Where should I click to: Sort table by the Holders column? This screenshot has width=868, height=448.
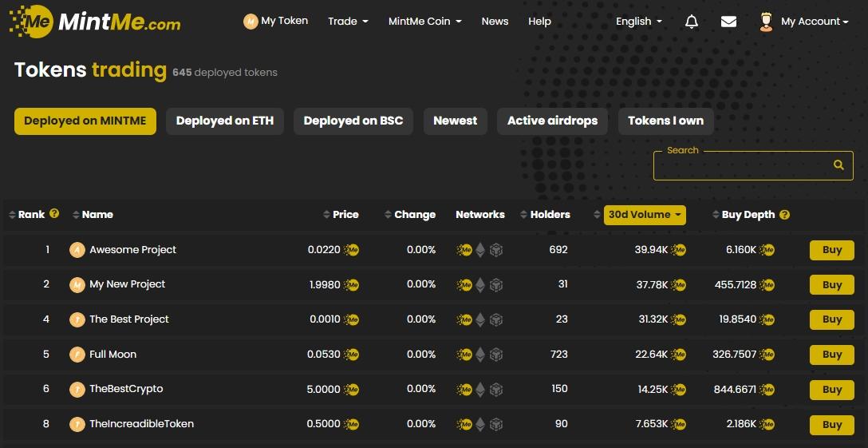(545, 215)
